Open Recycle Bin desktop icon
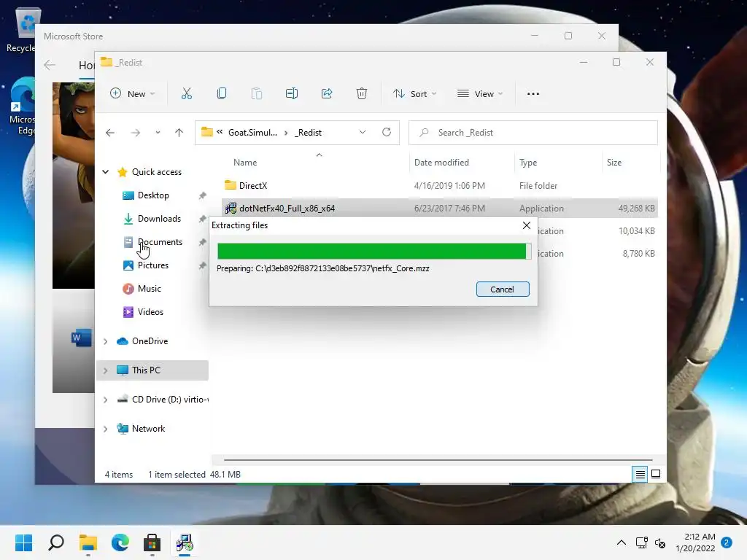 (23, 31)
